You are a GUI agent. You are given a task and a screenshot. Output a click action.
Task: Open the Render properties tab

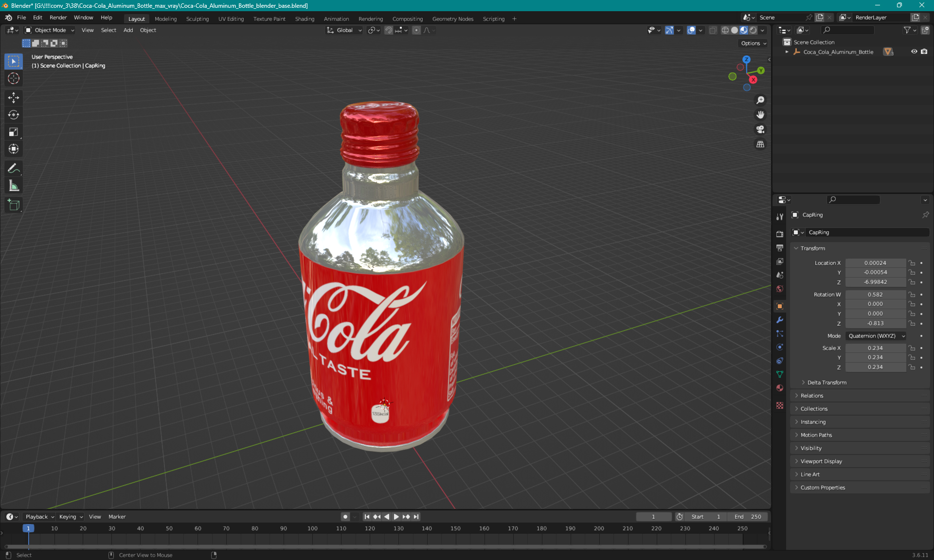click(780, 234)
